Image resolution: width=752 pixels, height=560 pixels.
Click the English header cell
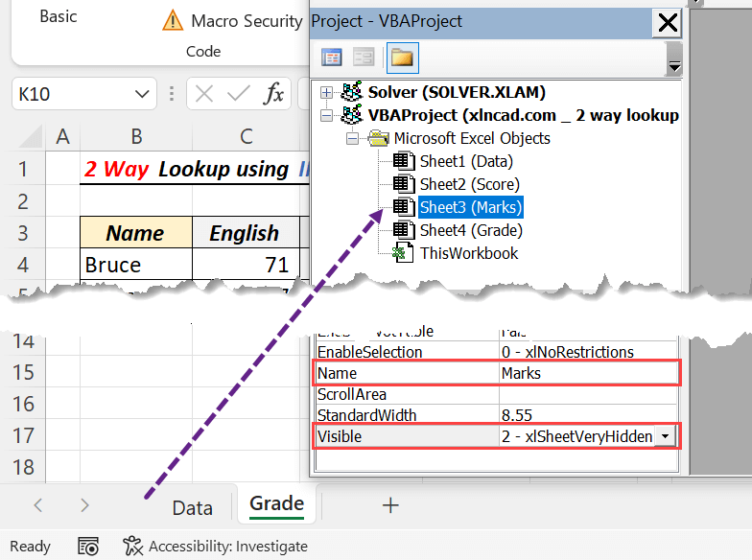pyautogui.click(x=246, y=232)
